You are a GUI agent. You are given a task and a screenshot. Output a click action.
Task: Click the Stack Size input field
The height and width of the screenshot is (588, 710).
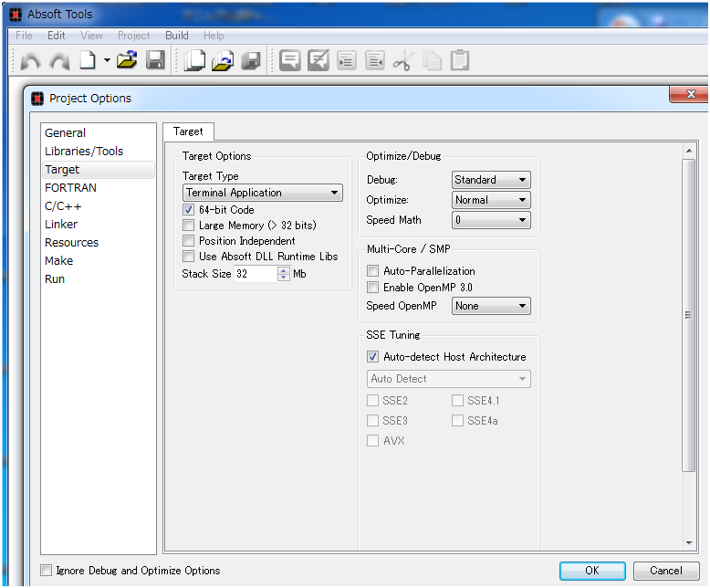pyautogui.click(x=256, y=274)
